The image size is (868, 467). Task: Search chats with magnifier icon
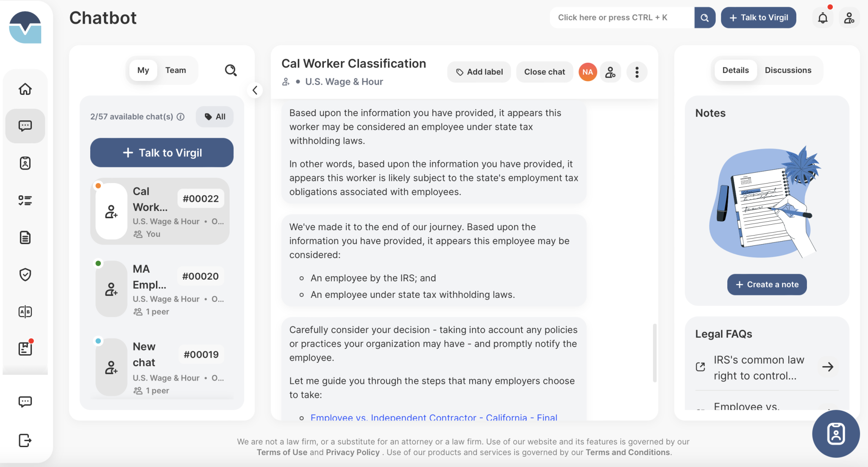231,70
